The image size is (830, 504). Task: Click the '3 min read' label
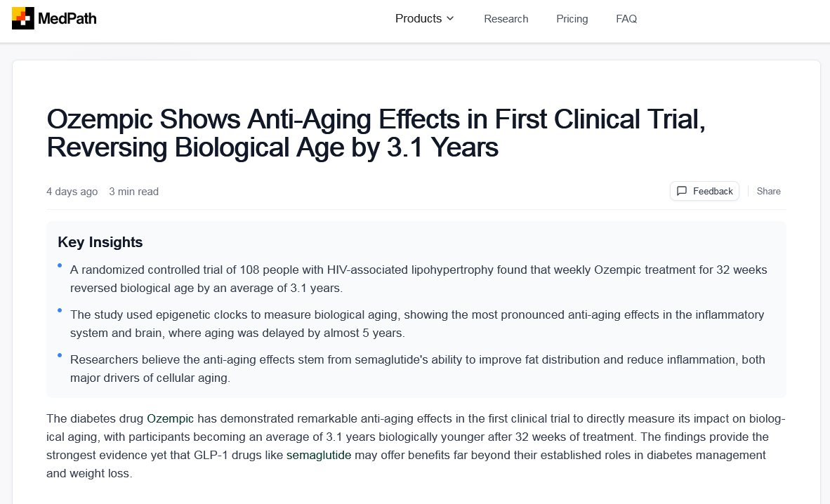coord(134,192)
